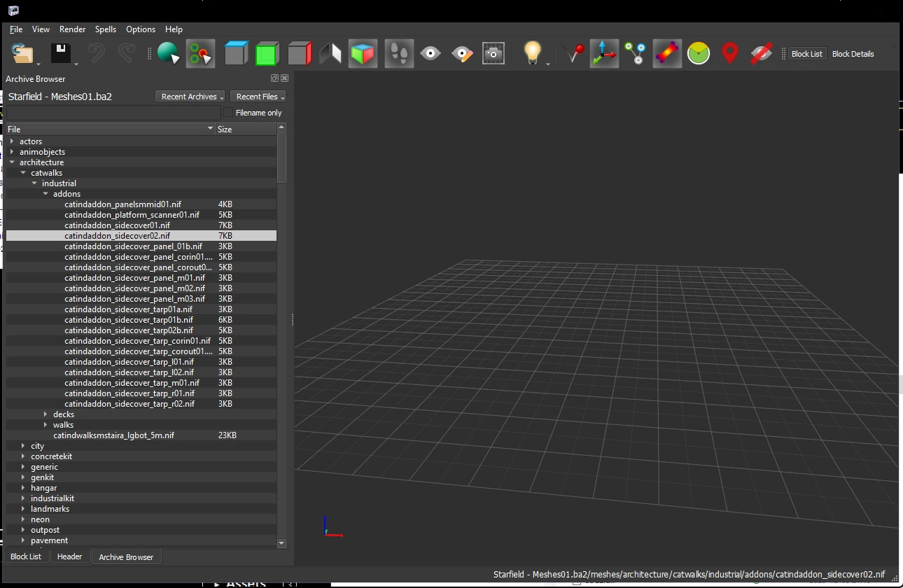Select catindwalksmstaira_lgbot_5m.nif file

point(113,435)
